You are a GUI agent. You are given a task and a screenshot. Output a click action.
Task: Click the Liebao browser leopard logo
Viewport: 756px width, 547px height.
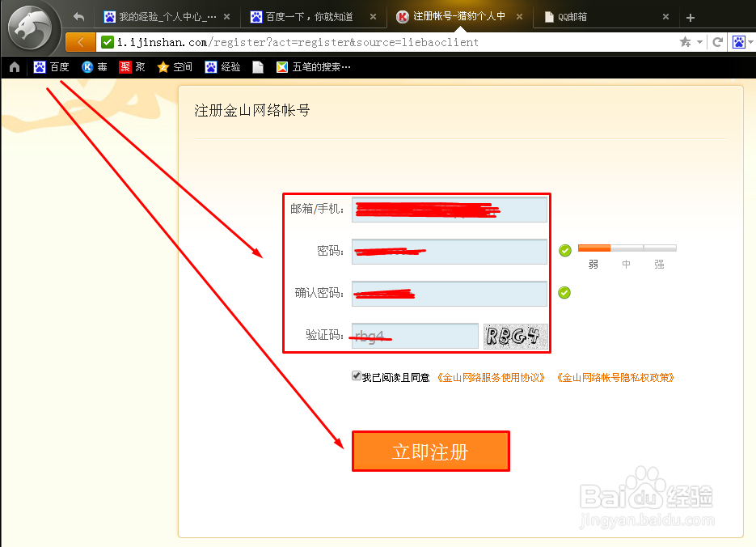[31, 27]
